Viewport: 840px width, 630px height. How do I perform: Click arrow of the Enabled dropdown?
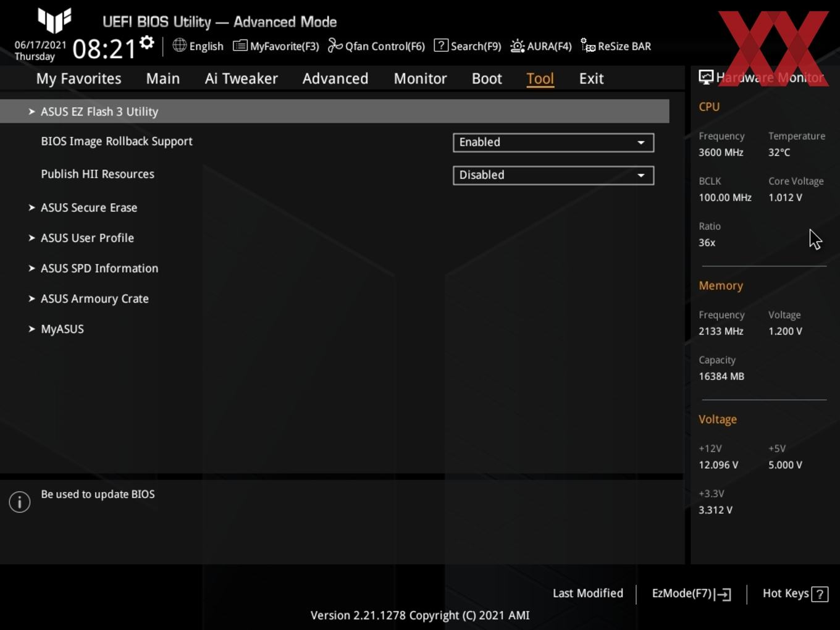pyautogui.click(x=641, y=143)
